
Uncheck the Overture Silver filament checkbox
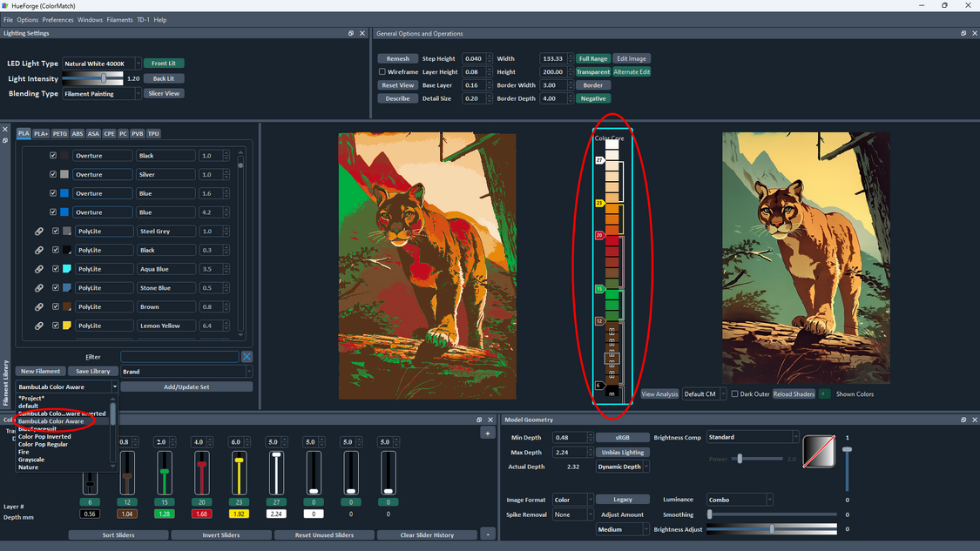pyautogui.click(x=52, y=173)
